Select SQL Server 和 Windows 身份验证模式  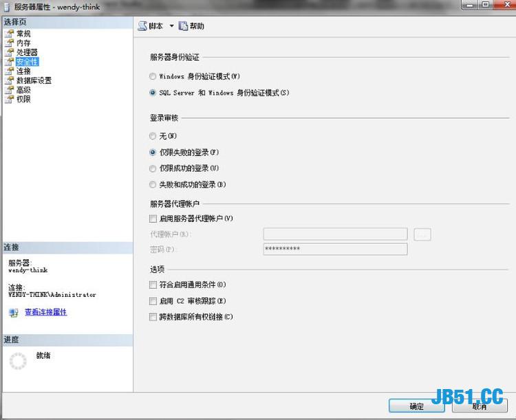pos(152,93)
